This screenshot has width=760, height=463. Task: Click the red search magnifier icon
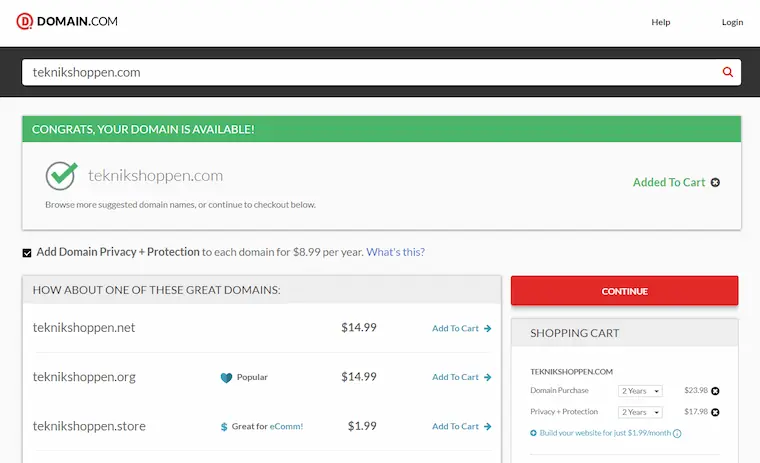(x=728, y=72)
